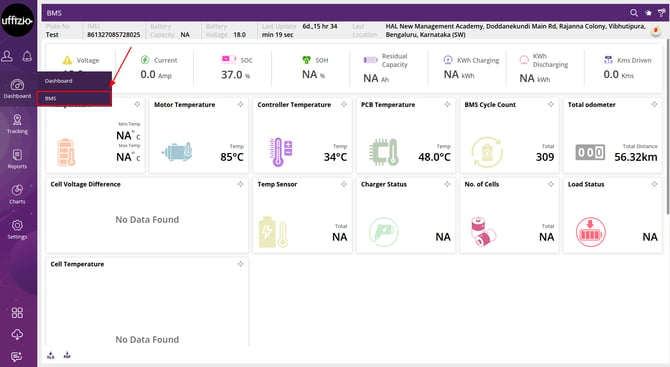Click the move handle on No. of Cells card
Viewport: 670px width, 367px height.
point(551,184)
